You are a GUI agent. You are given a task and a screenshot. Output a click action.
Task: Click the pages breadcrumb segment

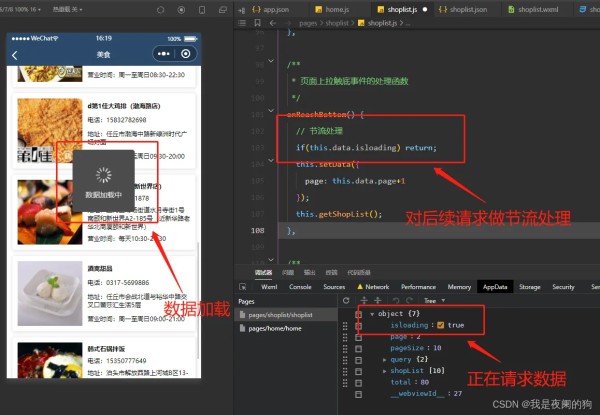[x=308, y=23]
